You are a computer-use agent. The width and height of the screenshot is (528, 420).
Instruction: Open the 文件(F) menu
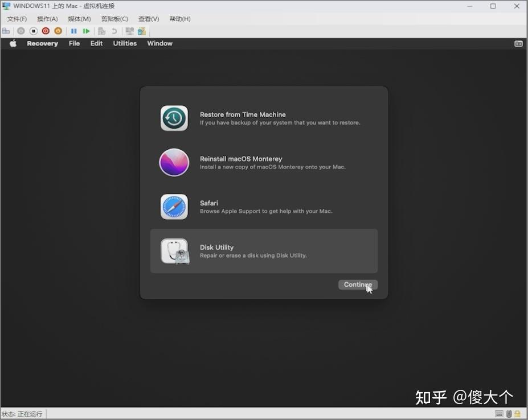[17, 19]
